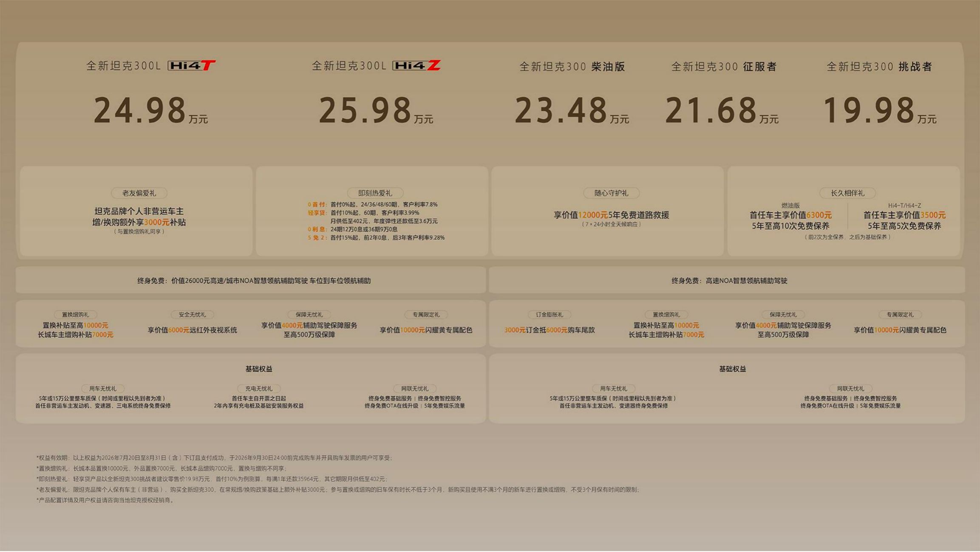Click the 0利息 financing line
The width and height of the screenshot is (980, 552).
(353, 229)
